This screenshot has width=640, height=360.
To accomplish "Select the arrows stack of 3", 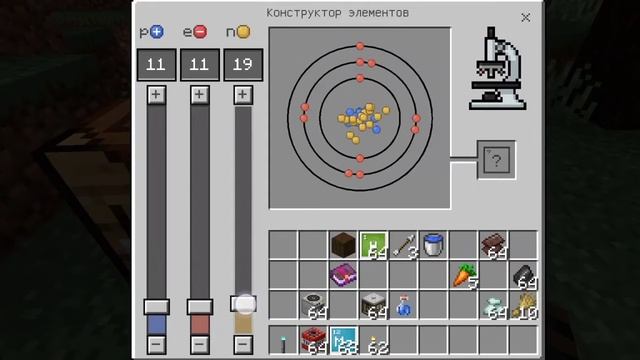I will [x=404, y=245].
